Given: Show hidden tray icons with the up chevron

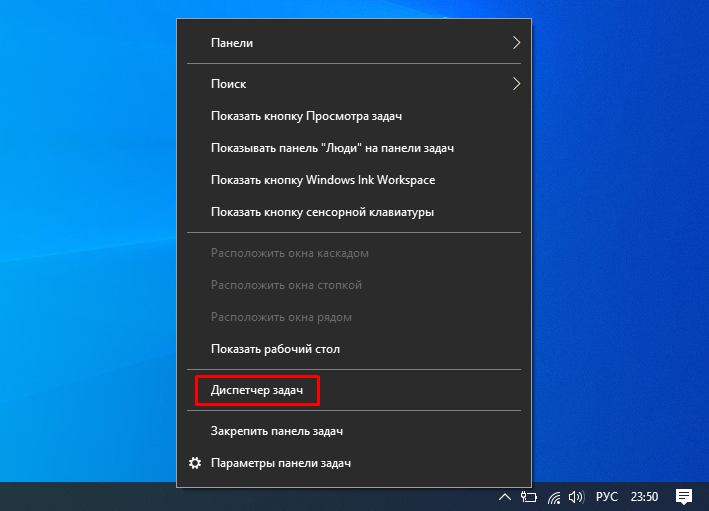Looking at the screenshot, I should (505, 497).
